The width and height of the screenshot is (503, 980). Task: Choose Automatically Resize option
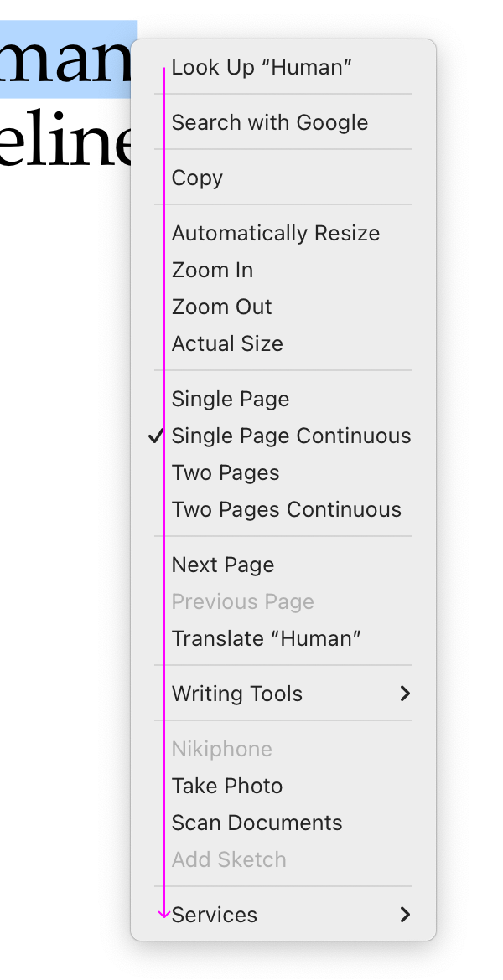276,234
